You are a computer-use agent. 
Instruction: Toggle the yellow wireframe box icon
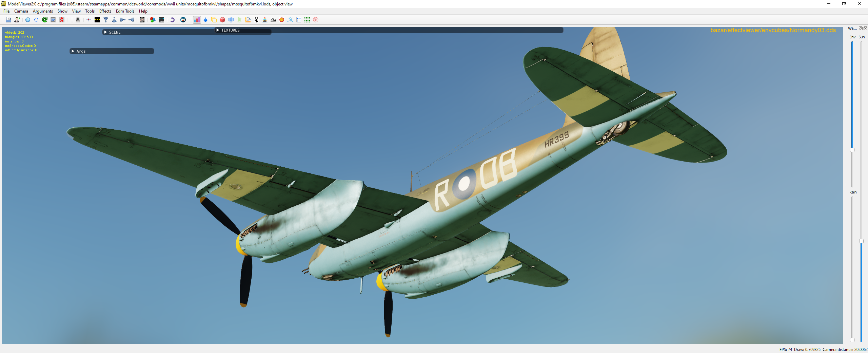(214, 20)
